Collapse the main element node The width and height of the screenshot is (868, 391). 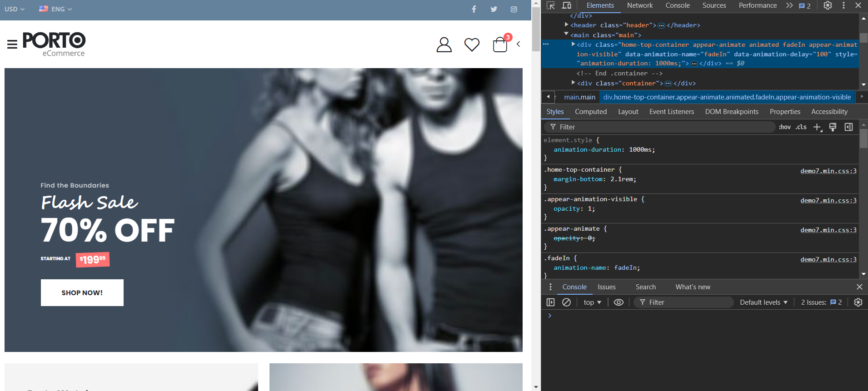coord(566,34)
